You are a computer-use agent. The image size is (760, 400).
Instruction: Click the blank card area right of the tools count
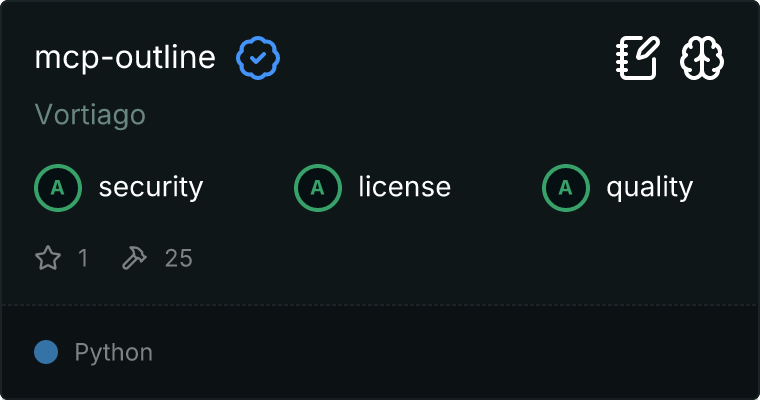pos(450,259)
